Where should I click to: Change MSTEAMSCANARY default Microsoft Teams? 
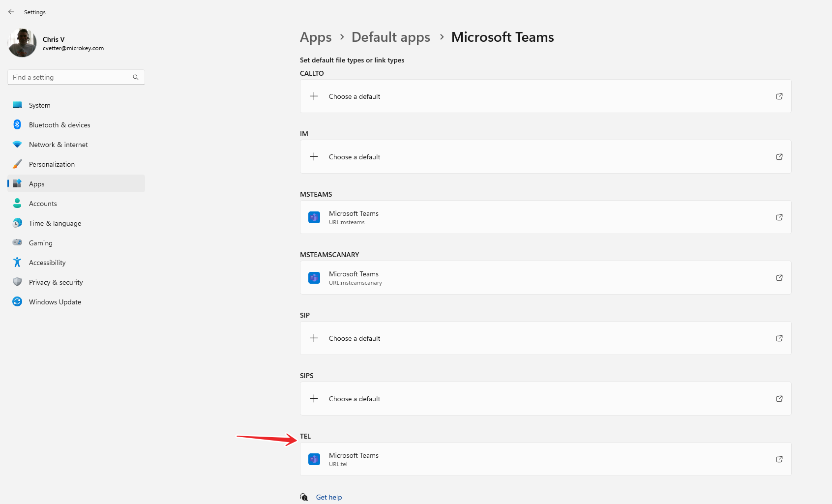[x=546, y=278]
